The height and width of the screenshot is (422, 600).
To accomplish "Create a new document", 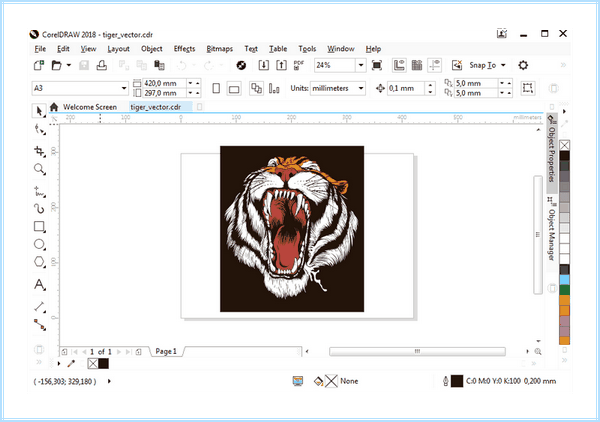I will click(x=39, y=65).
